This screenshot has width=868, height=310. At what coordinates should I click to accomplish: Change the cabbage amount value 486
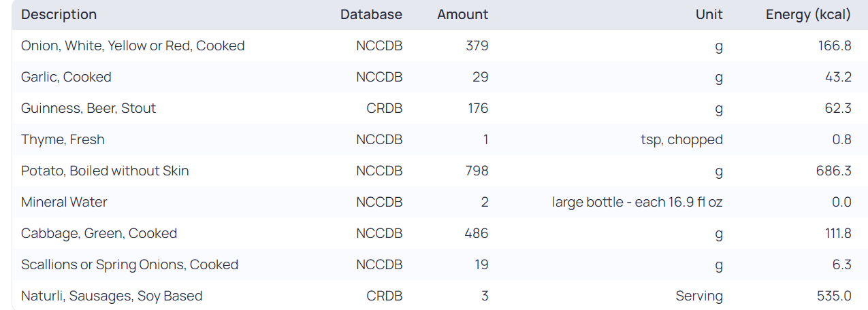[x=477, y=233]
